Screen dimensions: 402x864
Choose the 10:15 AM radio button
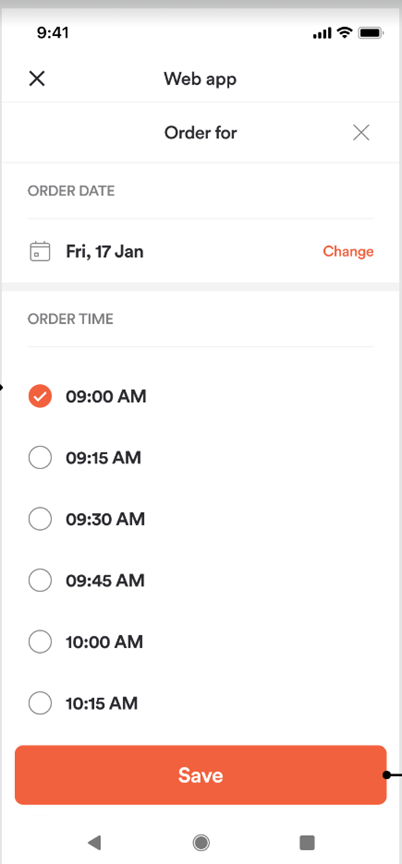tap(40, 703)
